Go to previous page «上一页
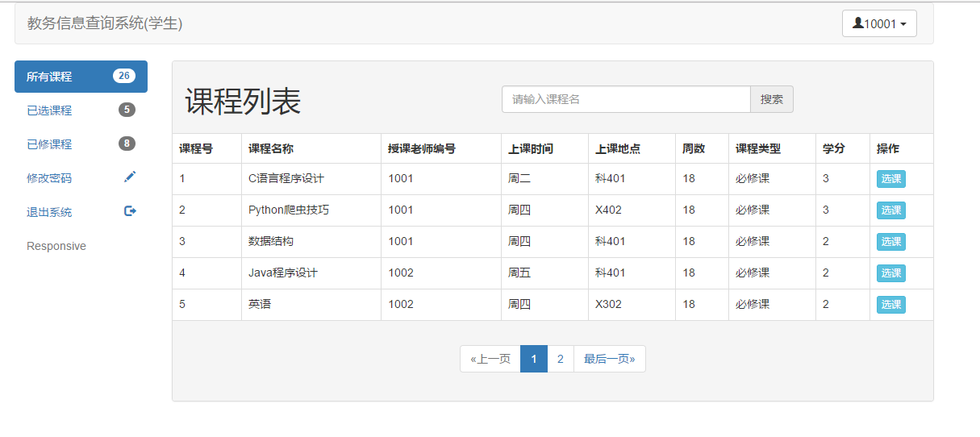 click(x=490, y=359)
